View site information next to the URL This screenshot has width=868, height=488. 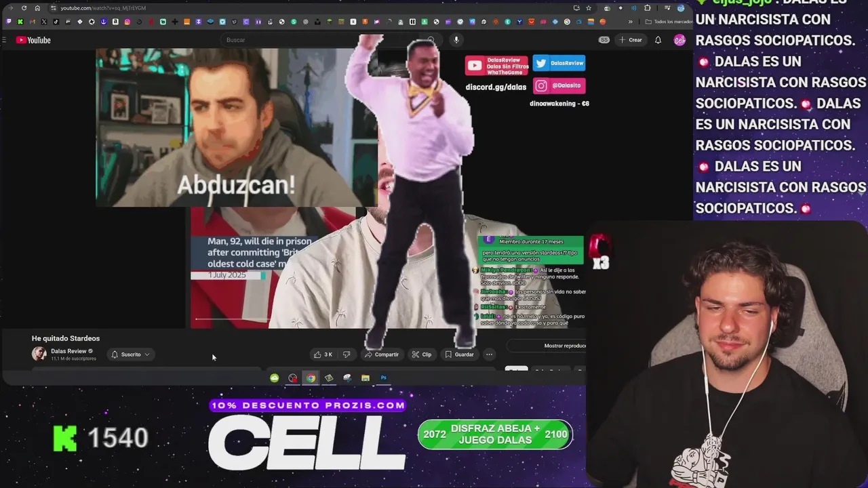(x=53, y=8)
